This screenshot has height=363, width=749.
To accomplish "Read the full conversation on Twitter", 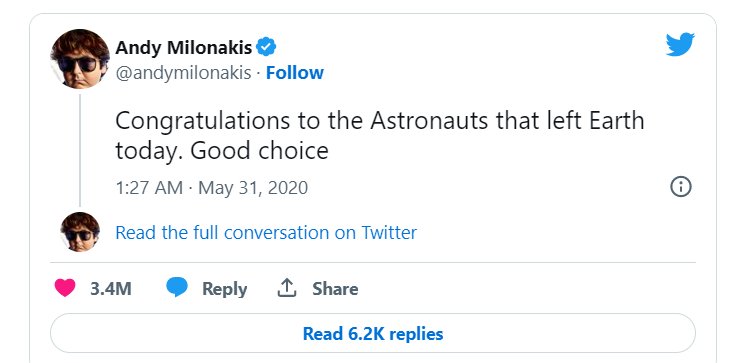I will click(x=266, y=233).
